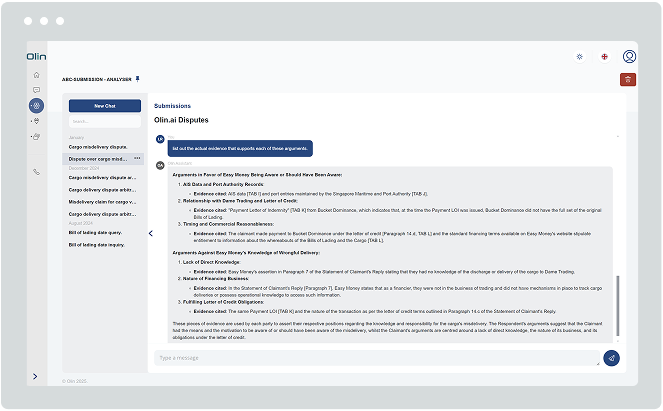Expand the left sidebar with bottom arrow
663x411 pixels.
[x=36, y=376]
